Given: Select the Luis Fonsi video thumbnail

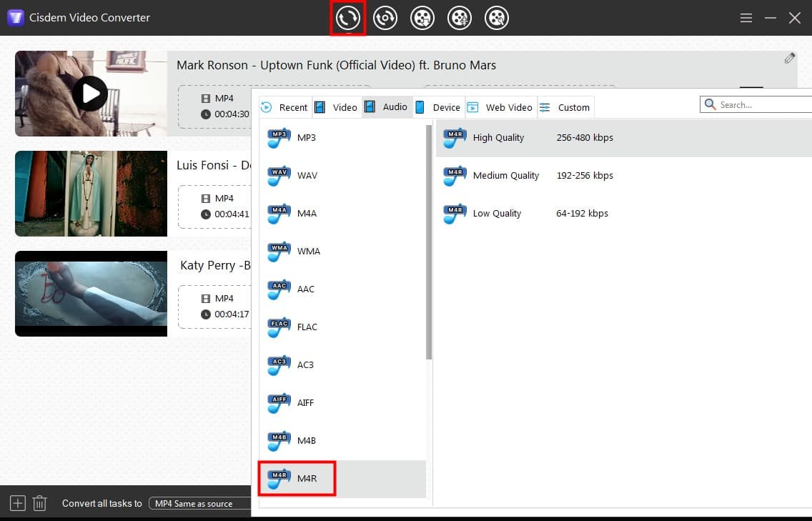Looking at the screenshot, I should click(x=91, y=194).
